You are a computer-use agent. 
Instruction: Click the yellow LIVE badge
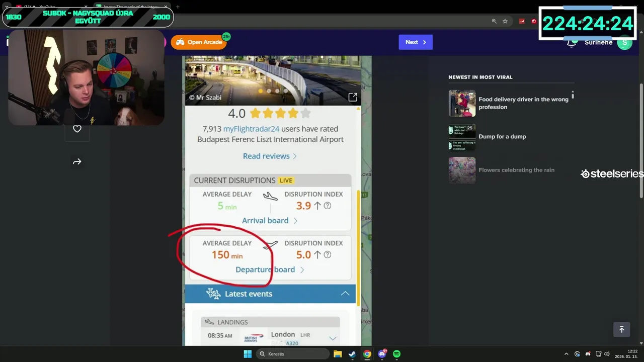286,180
